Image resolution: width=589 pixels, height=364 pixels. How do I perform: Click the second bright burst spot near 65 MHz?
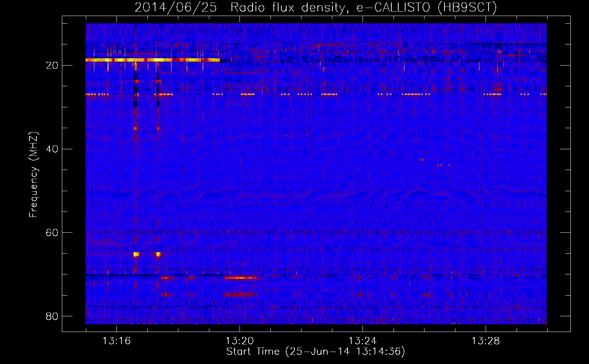[x=158, y=254]
